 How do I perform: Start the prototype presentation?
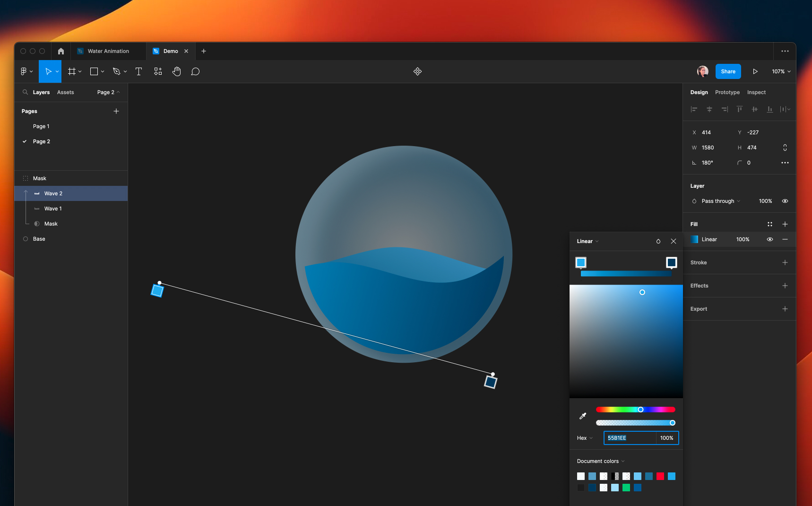coord(755,71)
